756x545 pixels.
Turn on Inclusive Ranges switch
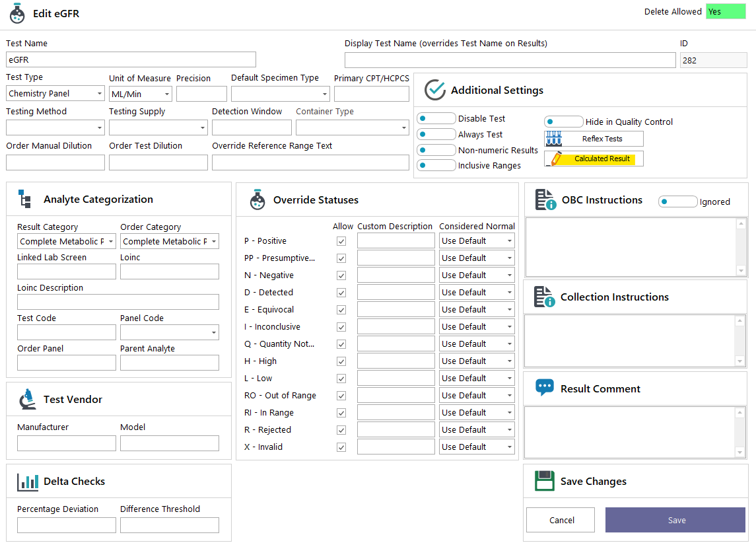[x=436, y=165]
